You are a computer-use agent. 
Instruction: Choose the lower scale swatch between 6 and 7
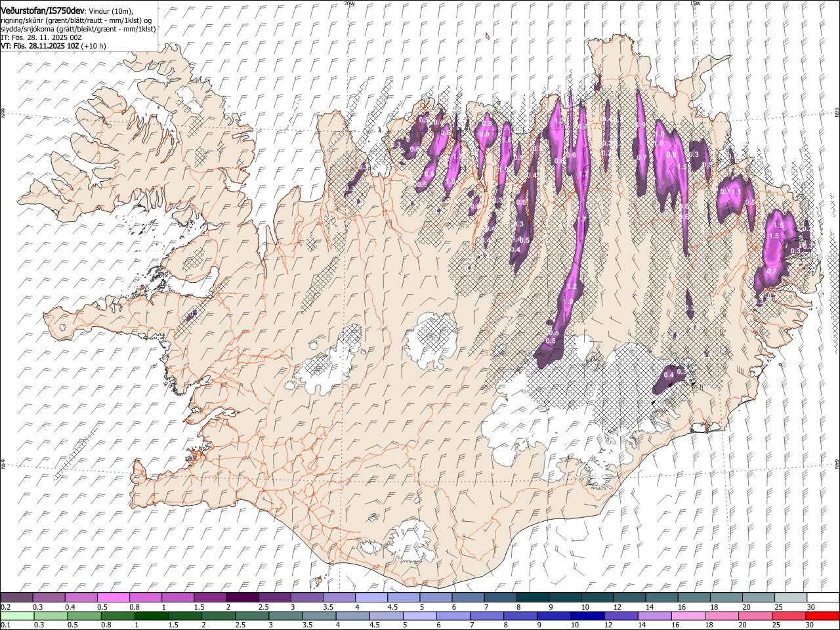pos(453,616)
